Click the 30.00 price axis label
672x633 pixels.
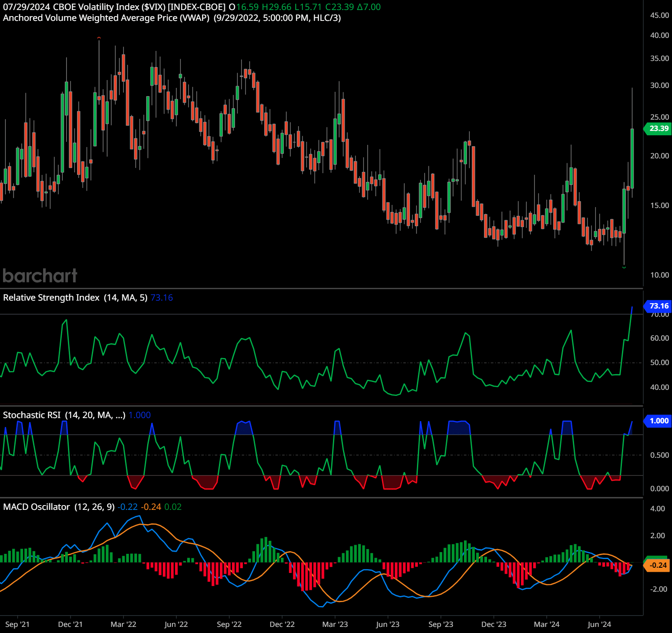click(659, 85)
